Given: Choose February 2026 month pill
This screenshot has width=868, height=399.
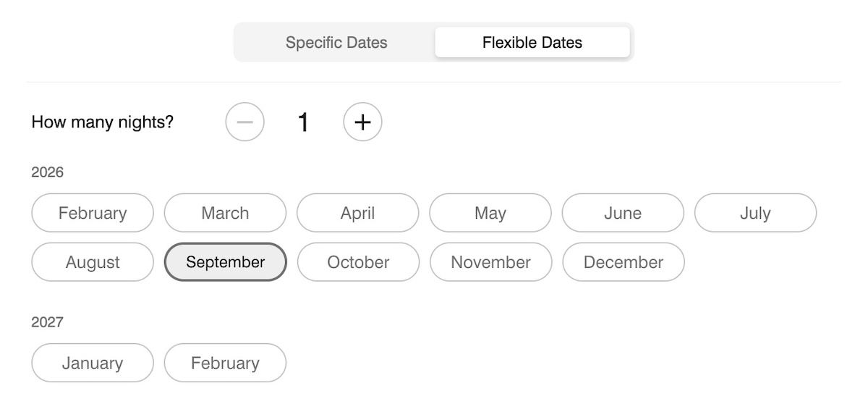Looking at the screenshot, I should [93, 213].
